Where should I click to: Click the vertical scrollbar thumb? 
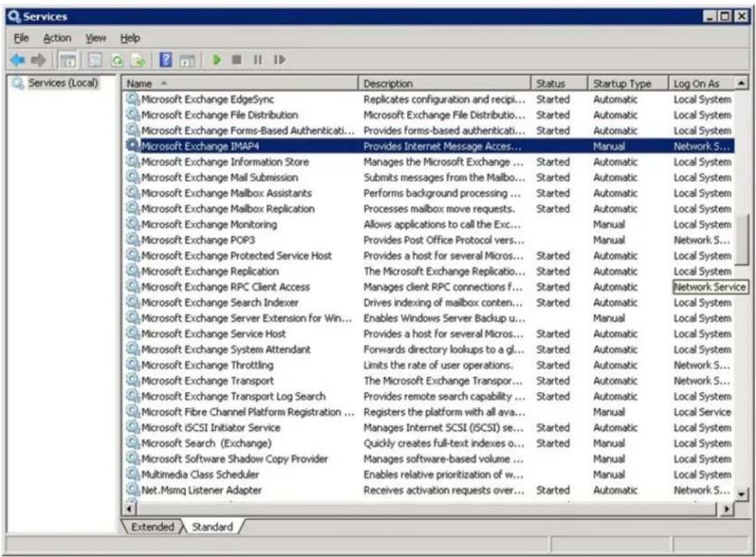742,240
